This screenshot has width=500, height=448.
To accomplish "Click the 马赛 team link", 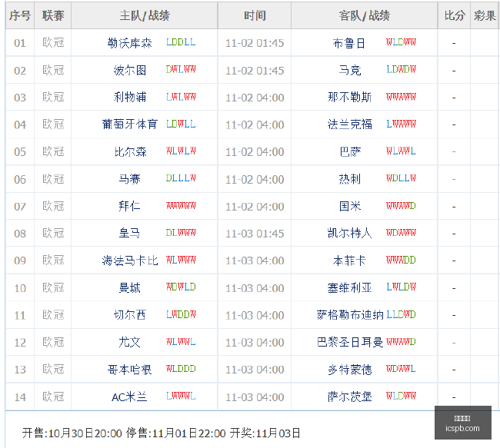I will 129,179.
